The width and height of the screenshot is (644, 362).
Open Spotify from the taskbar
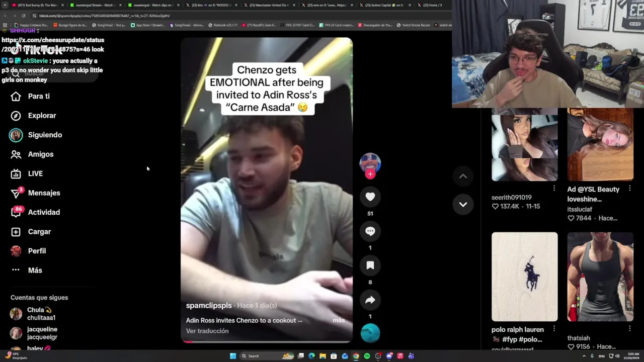(367, 356)
